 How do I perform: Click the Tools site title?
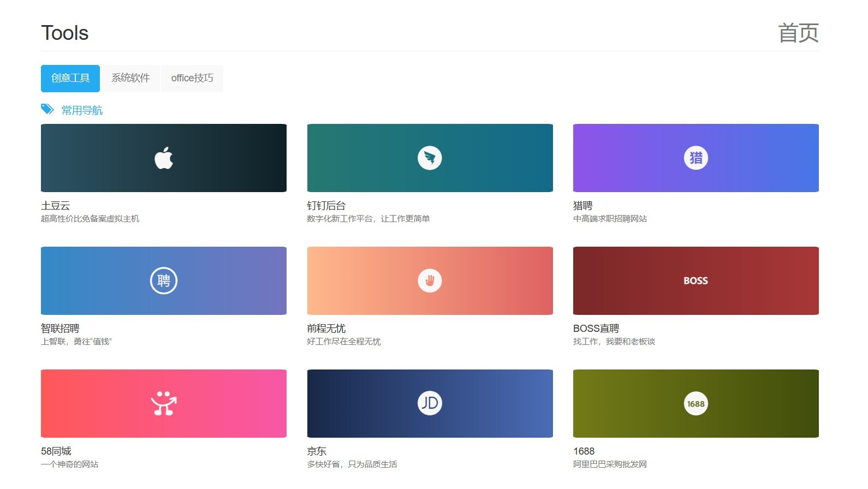click(65, 33)
